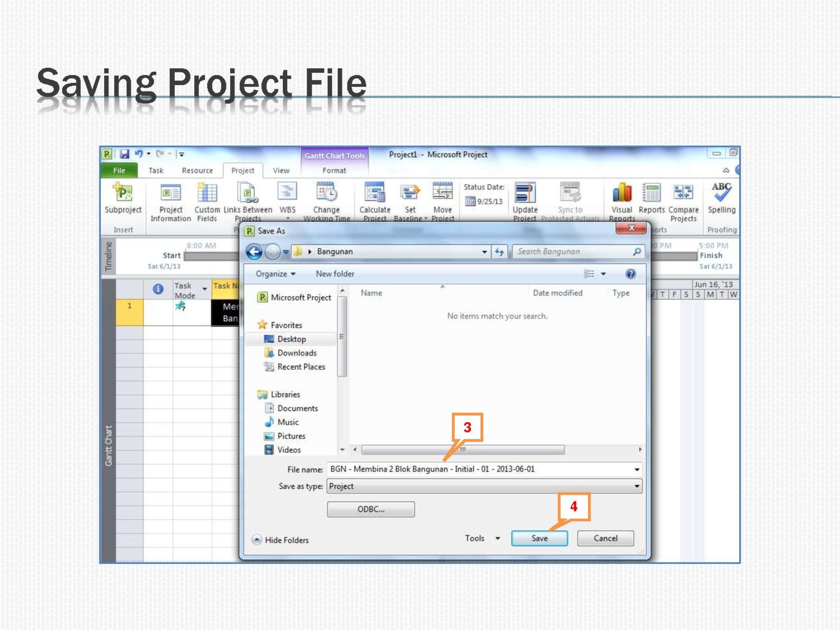
Task: Click Update Project icon
Action: (x=525, y=193)
